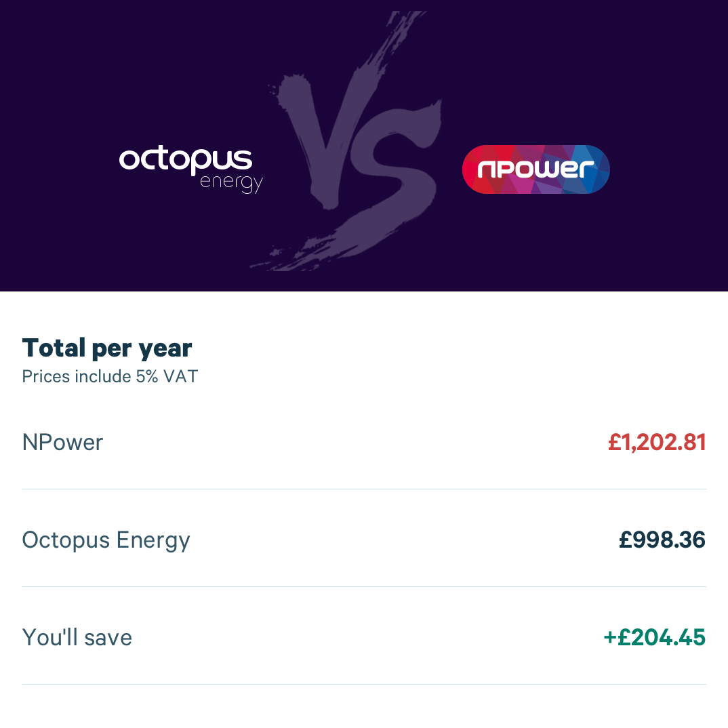
Task: Click the divider below You'll save row
Action: pos(364,684)
